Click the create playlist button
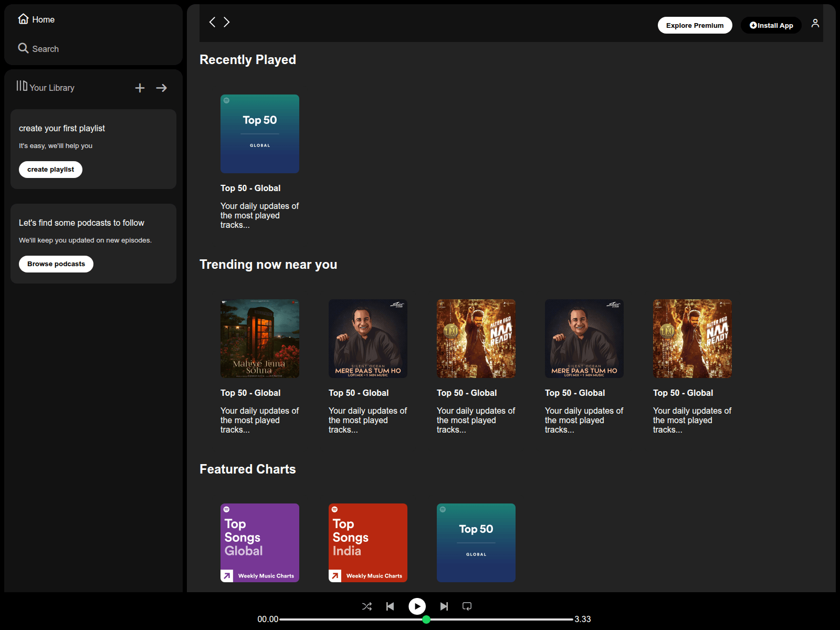 point(50,170)
